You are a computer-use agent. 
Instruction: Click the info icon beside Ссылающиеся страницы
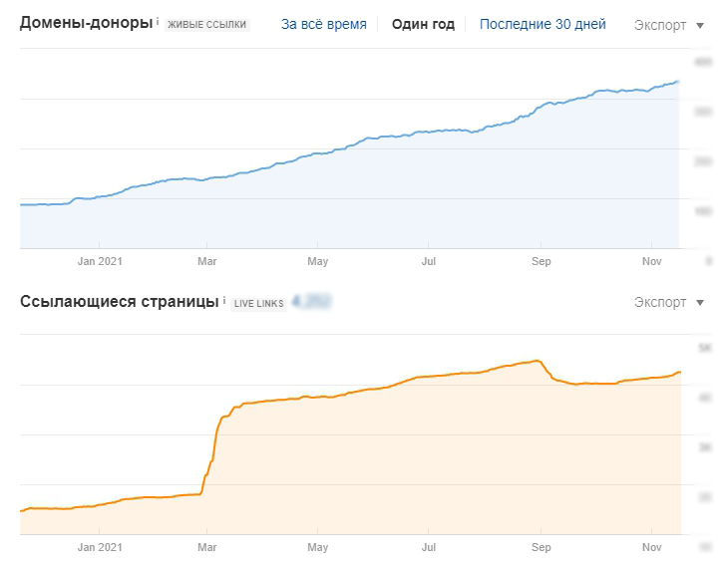(x=224, y=300)
